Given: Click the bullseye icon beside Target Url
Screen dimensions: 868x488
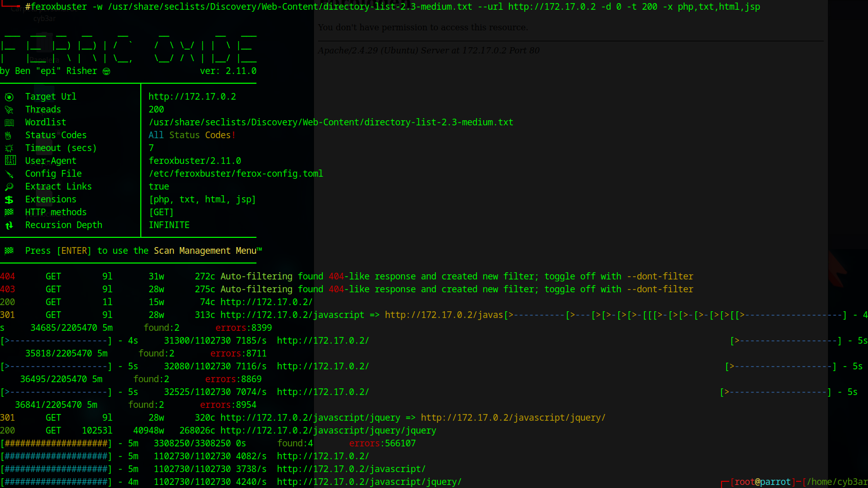Looking at the screenshot, I should coord(9,97).
